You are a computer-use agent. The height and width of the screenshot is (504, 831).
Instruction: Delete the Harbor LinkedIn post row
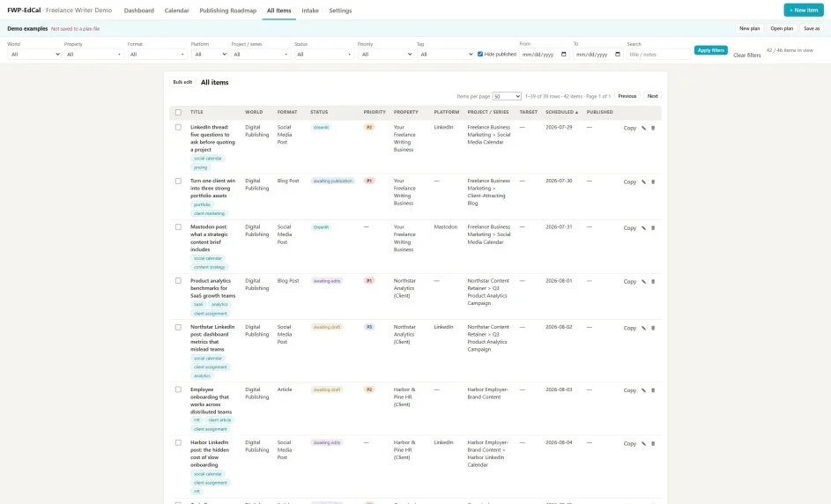[x=653, y=443]
